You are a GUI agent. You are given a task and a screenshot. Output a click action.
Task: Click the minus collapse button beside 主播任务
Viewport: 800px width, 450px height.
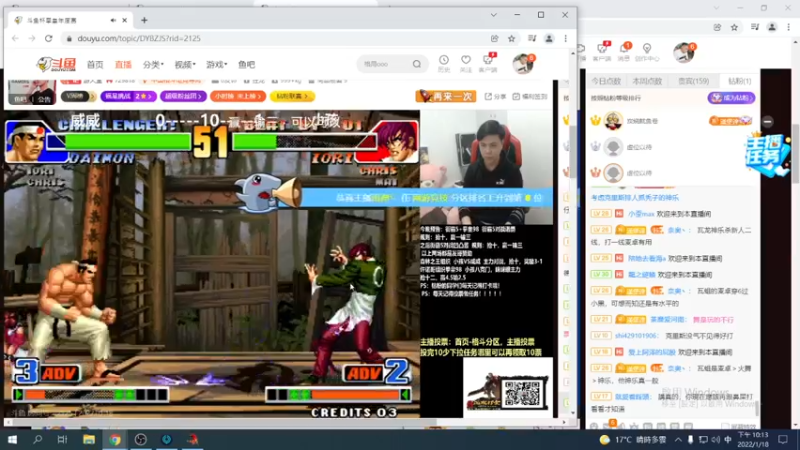tap(767, 121)
